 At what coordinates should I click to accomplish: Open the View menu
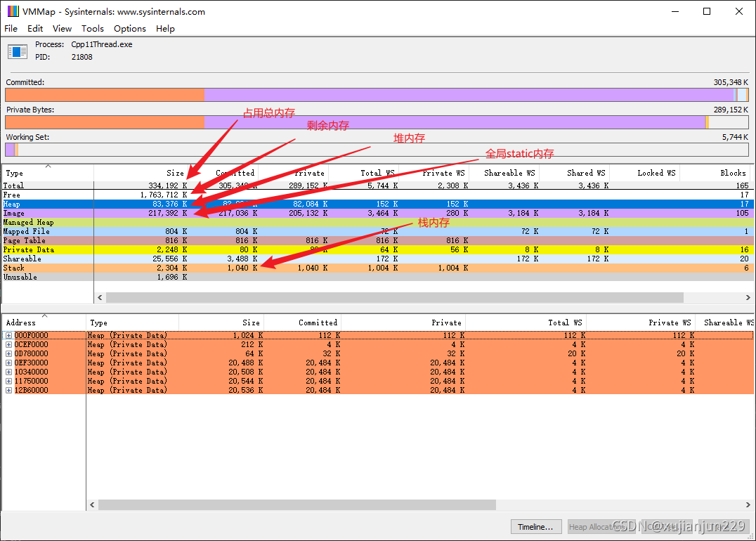62,28
